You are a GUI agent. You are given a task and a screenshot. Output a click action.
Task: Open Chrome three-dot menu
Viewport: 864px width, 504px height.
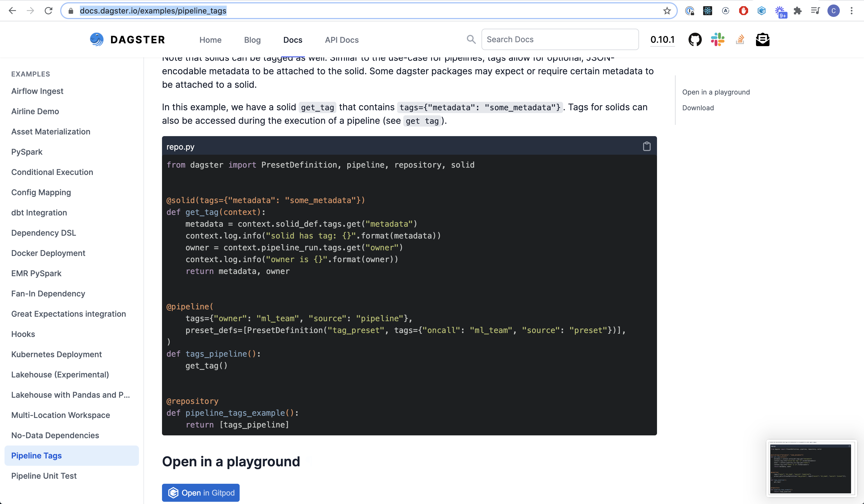click(x=851, y=11)
